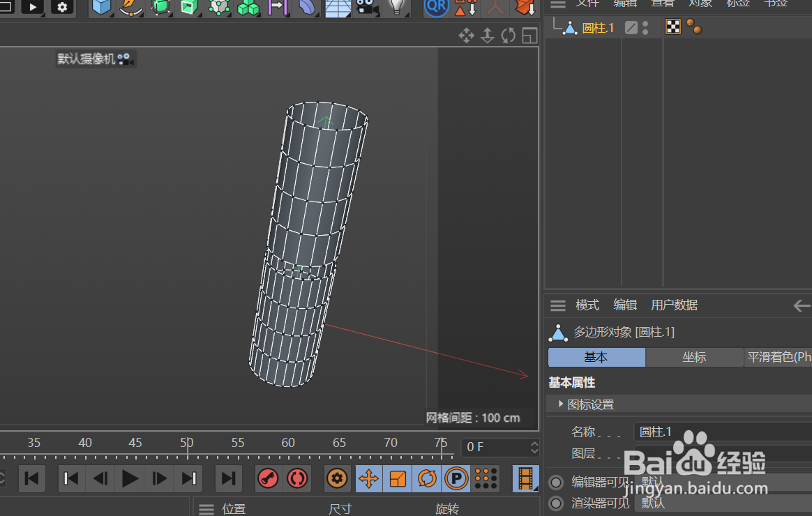Select the checkerboard UVW tag on 圆柱.1
Viewport: 812px width, 516px height.
(x=672, y=26)
